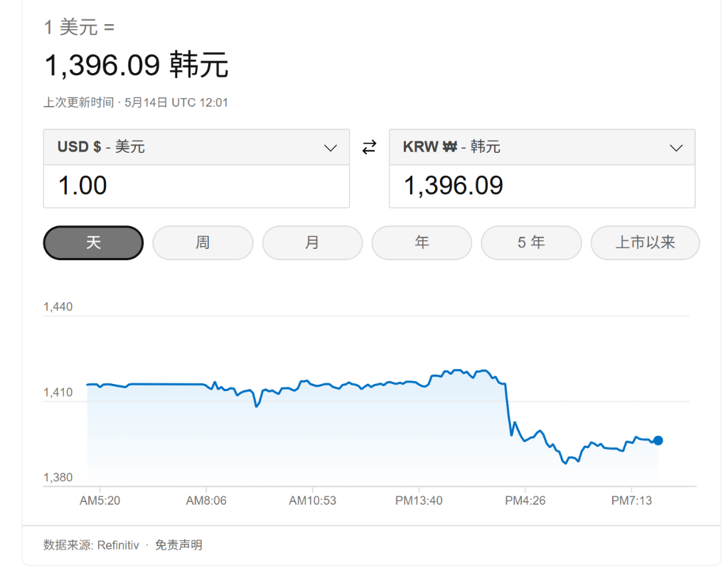Show 上市以来 (max) chart range
The width and height of the screenshot is (728, 566).
[645, 242]
